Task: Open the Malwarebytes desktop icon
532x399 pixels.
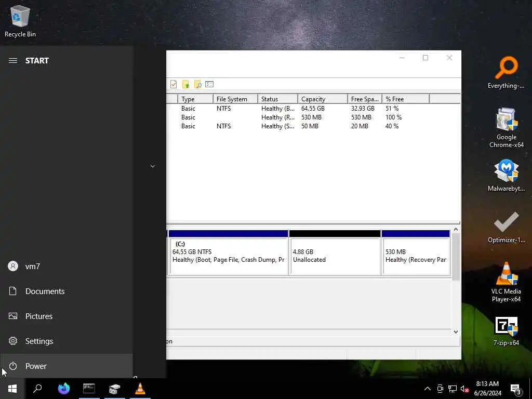Action: click(506, 176)
